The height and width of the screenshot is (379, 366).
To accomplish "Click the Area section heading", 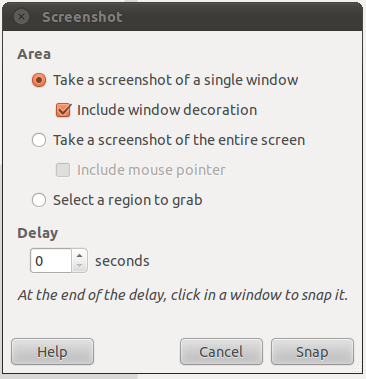I will click(x=34, y=54).
